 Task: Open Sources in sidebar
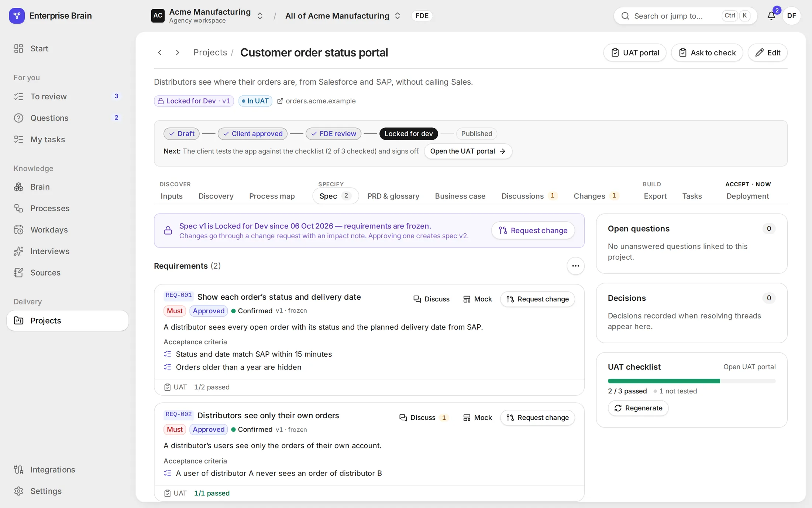coord(68,273)
